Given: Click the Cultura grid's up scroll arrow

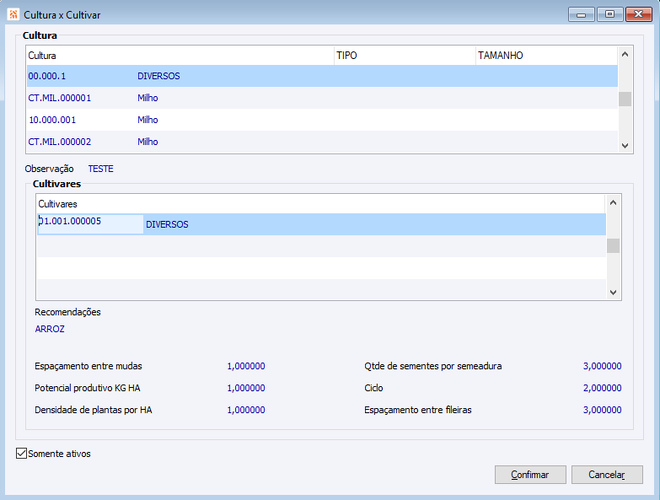Looking at the screenshot, I should 625,54.
